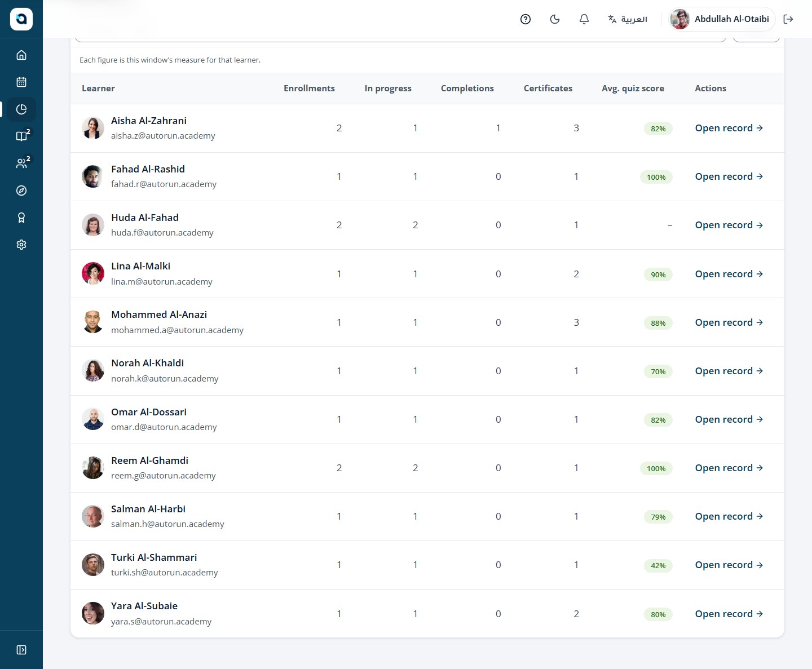Open the notifications bell

(x=584, y=19)
